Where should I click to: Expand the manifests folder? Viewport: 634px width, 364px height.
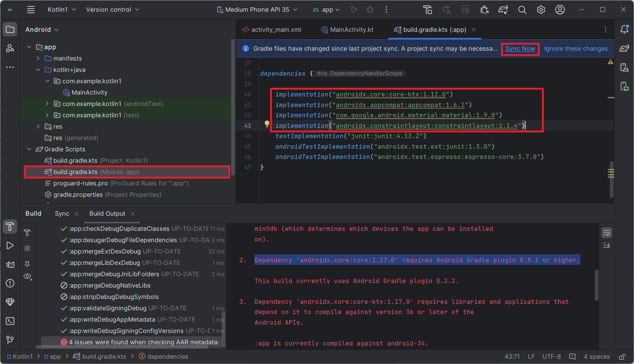pos(38,58)
